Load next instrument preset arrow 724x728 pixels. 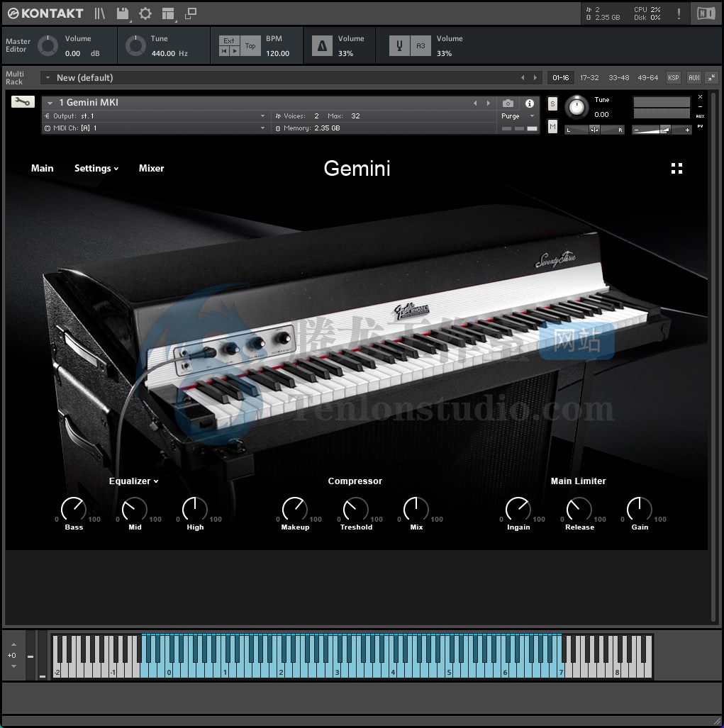pyautogui.click(x=488, y=103)
